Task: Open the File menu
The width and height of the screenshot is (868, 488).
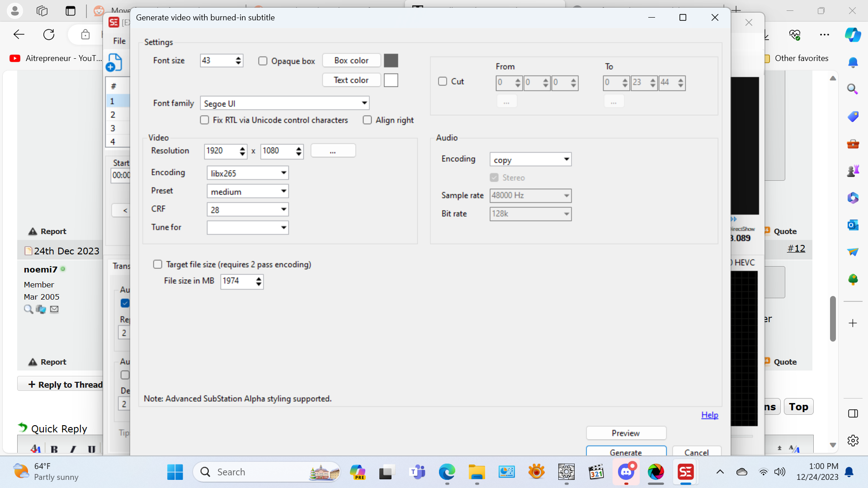Action: (x=119, y=41)
